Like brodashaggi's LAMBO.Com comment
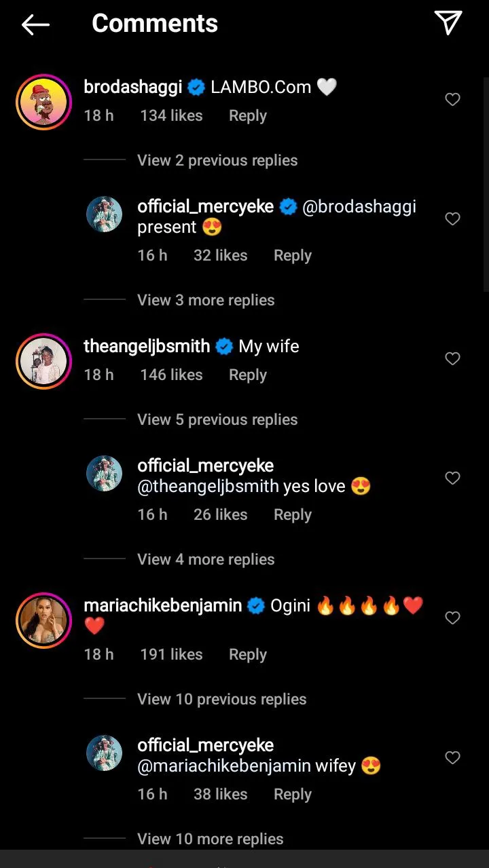Screen dimensions: 489x868 452,100
